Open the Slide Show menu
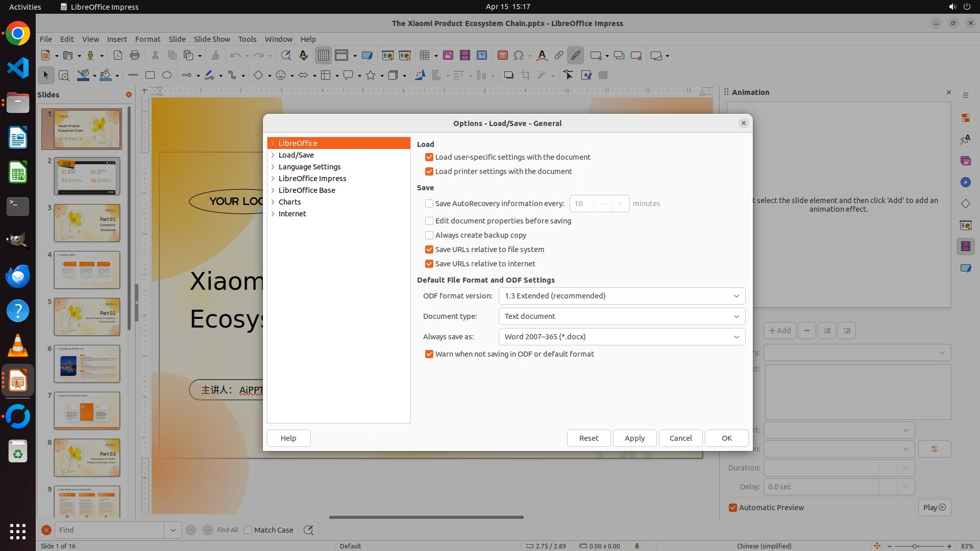Viewport: 980px width, 551px height. (212, 39)
